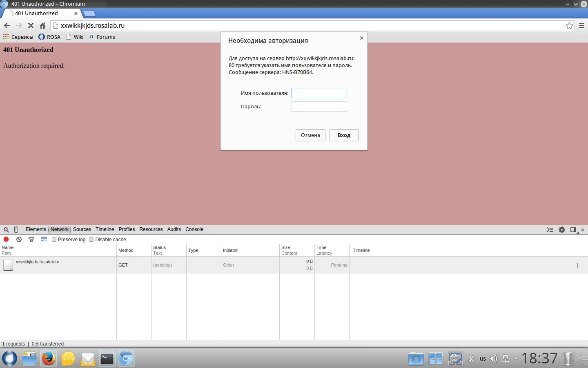Viewport: 588px width, 368px height.
Task: Sort requests by the Time column header
Action: pyautogui.click(x=332, y=250)
